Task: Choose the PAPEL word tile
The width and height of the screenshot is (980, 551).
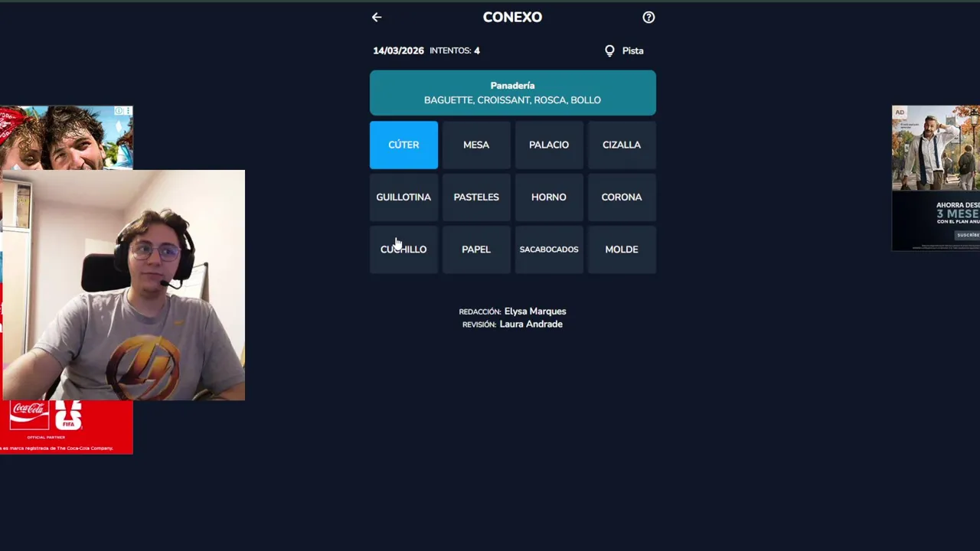Action: (x=476, y=249)
